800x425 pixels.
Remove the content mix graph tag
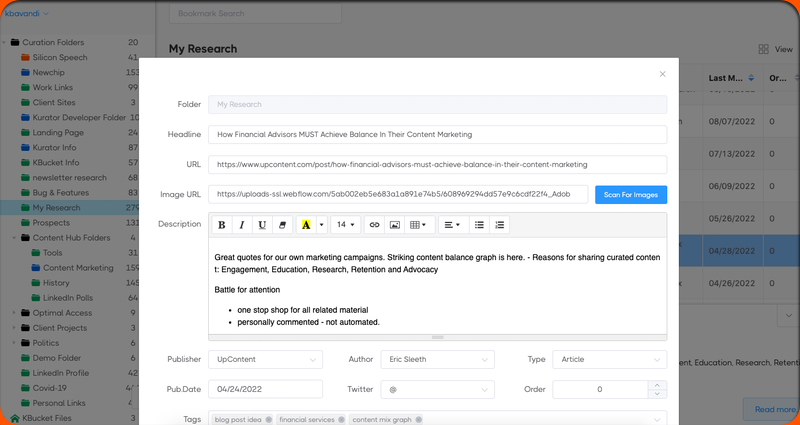tap(418, 420)
